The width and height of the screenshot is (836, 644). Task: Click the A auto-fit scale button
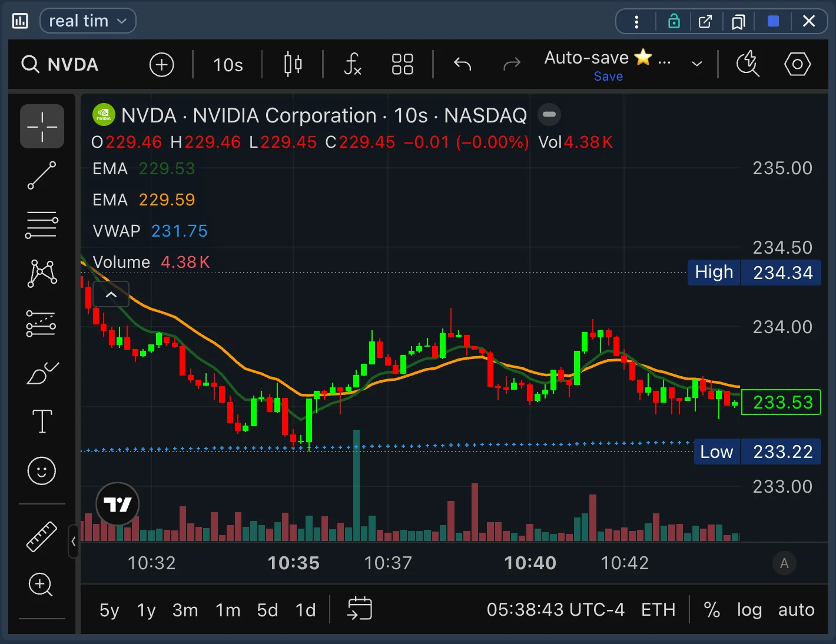(x=784, y=563)
